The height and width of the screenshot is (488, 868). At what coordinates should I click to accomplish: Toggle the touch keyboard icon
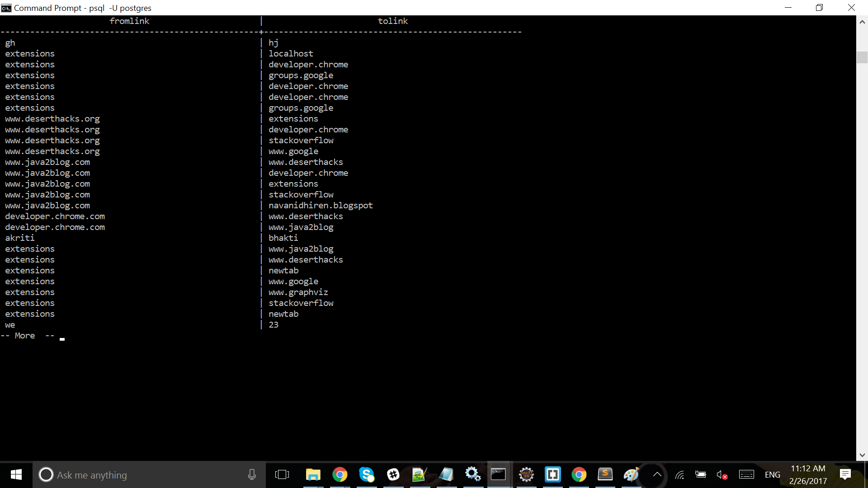[746, 474]
